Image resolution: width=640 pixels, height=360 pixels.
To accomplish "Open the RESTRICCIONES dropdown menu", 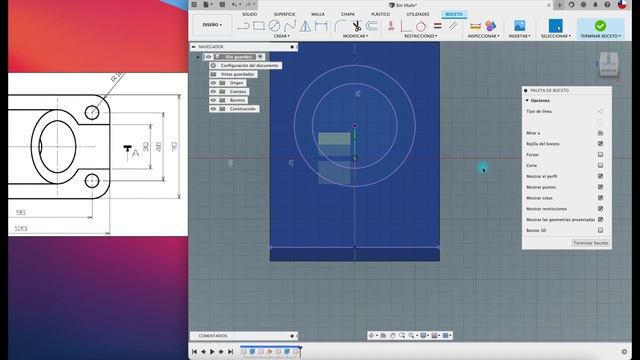I will [420, 36].
